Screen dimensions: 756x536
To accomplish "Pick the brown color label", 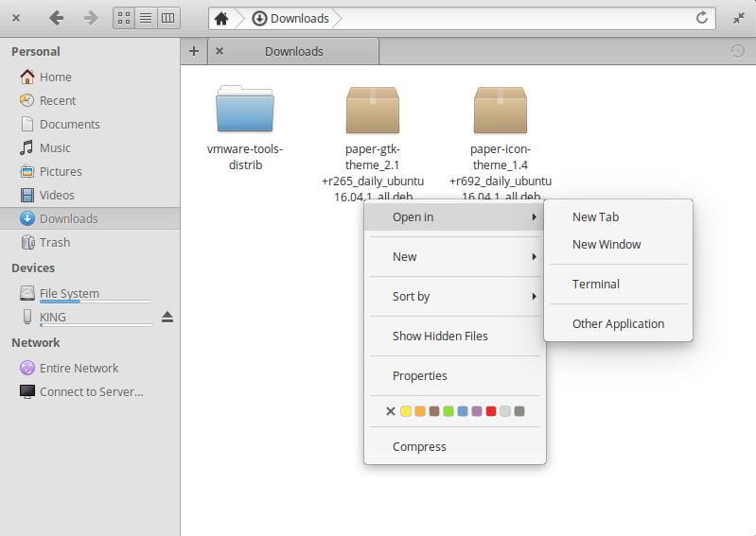I will point(434,411).
